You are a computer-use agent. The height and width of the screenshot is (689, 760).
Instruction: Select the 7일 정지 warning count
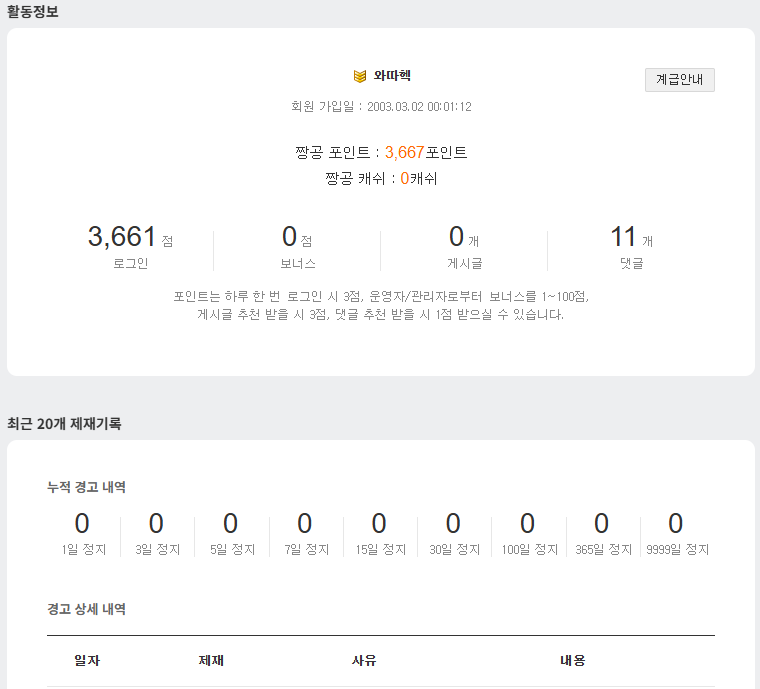(305, 524)
